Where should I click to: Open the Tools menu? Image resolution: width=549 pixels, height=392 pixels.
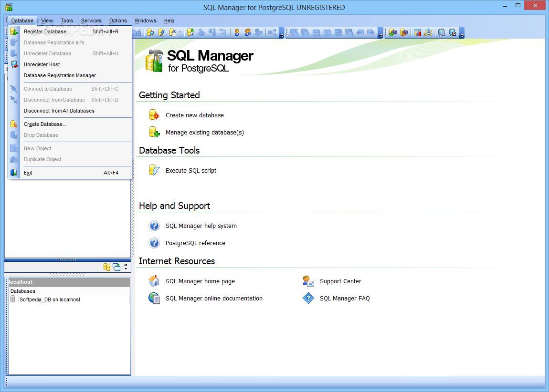point(67,21)
